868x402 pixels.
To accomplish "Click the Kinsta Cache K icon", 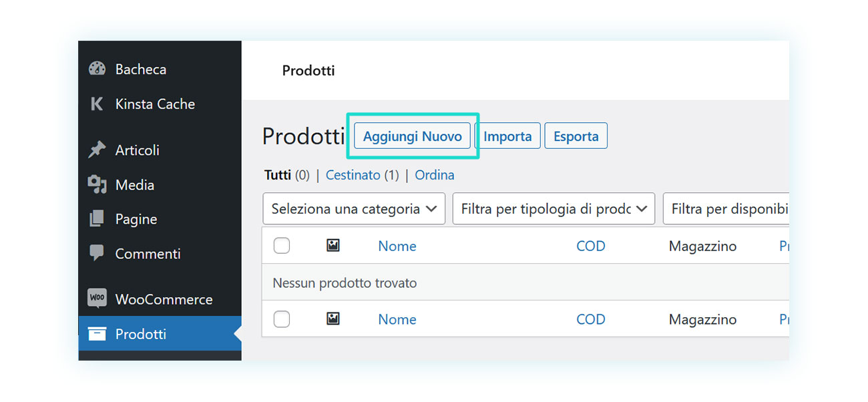I will 97,104.
